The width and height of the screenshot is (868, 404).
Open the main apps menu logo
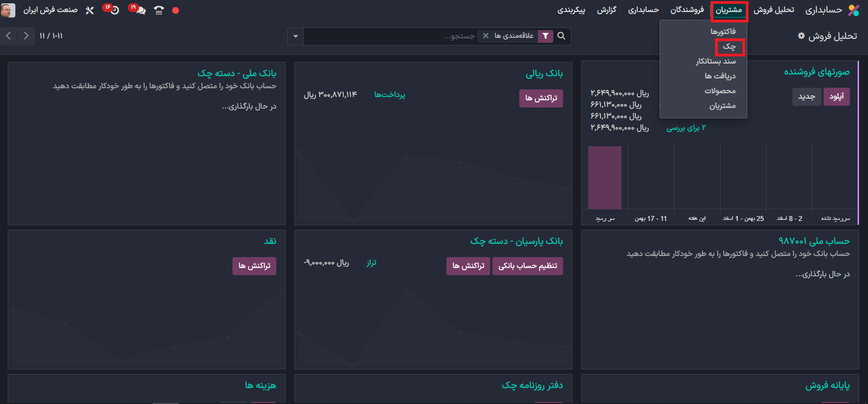854,10
